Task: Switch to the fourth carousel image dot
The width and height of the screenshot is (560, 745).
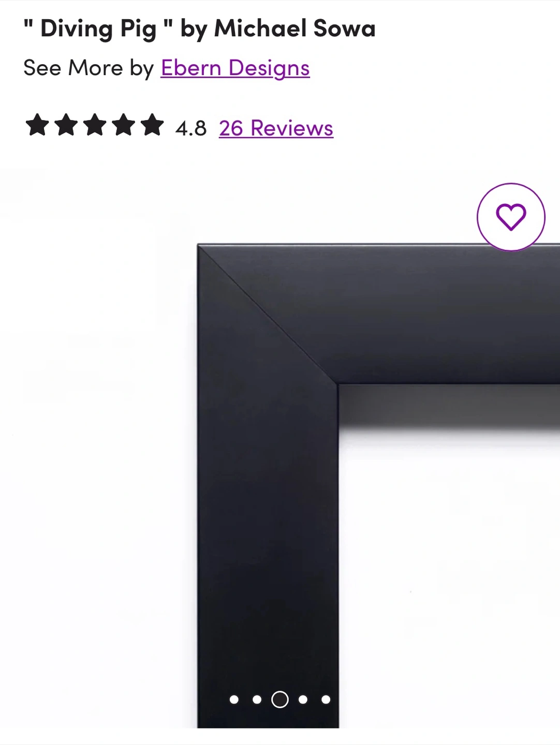Action: coord(303,699)
